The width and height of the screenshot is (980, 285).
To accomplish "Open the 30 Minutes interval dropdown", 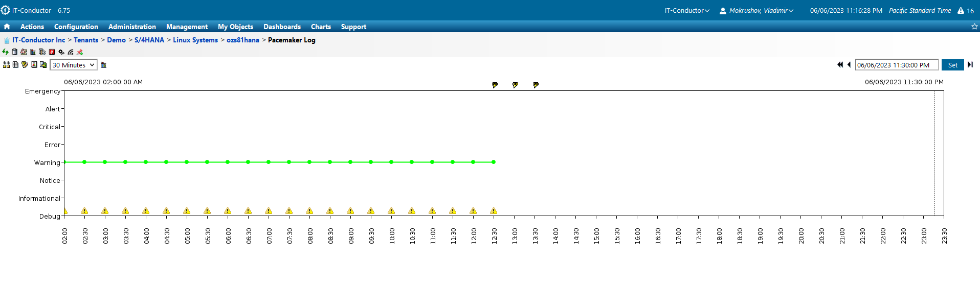I will point(73,65).
